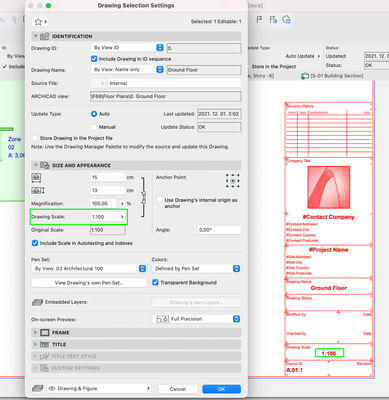Open the Favorites star button
This screenshot has width=389, height=400.
point(40,22)
